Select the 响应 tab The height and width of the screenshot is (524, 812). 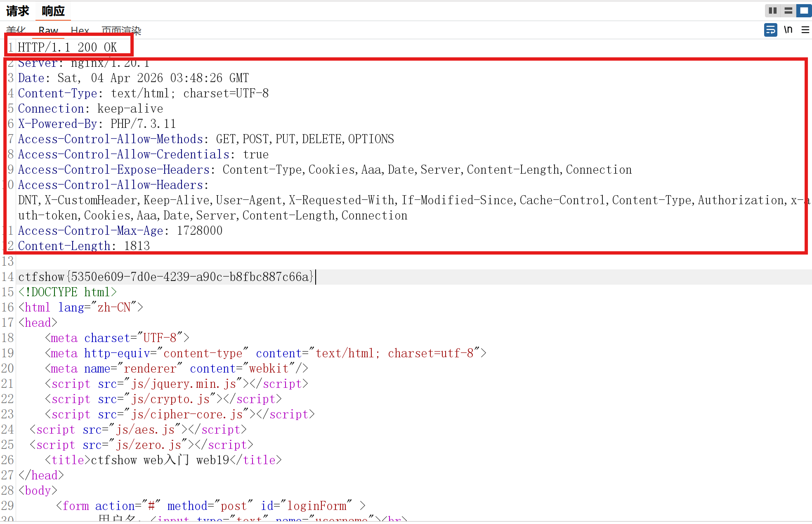53,11
